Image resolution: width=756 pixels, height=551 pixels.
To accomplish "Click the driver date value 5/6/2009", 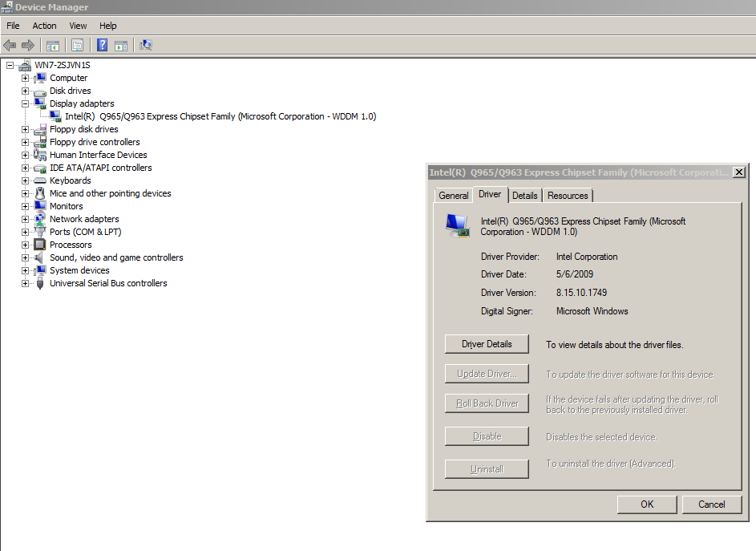I will click(575, 274).
